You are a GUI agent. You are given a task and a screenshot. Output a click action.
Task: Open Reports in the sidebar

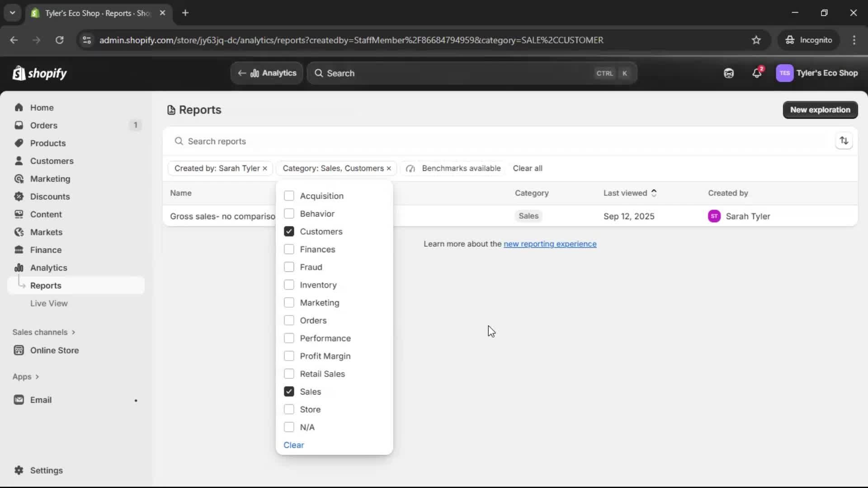(x=46, y=285)
